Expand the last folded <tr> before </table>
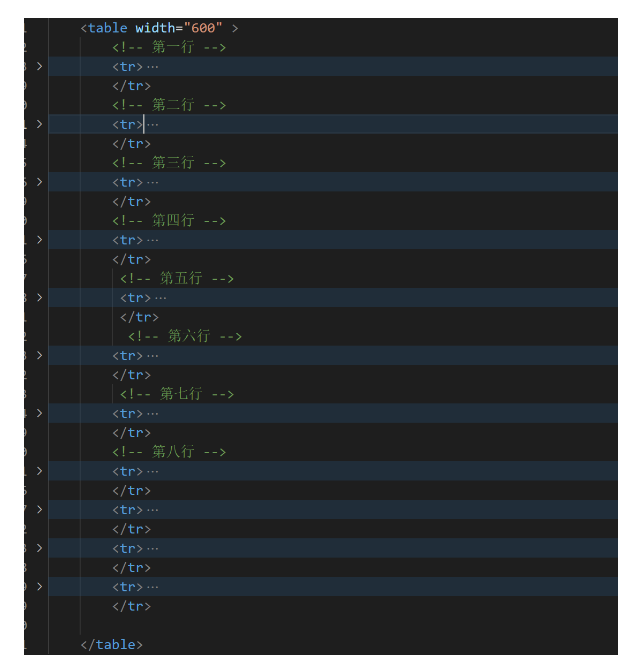The image size is (618, 660). click(x=39, y=587)
